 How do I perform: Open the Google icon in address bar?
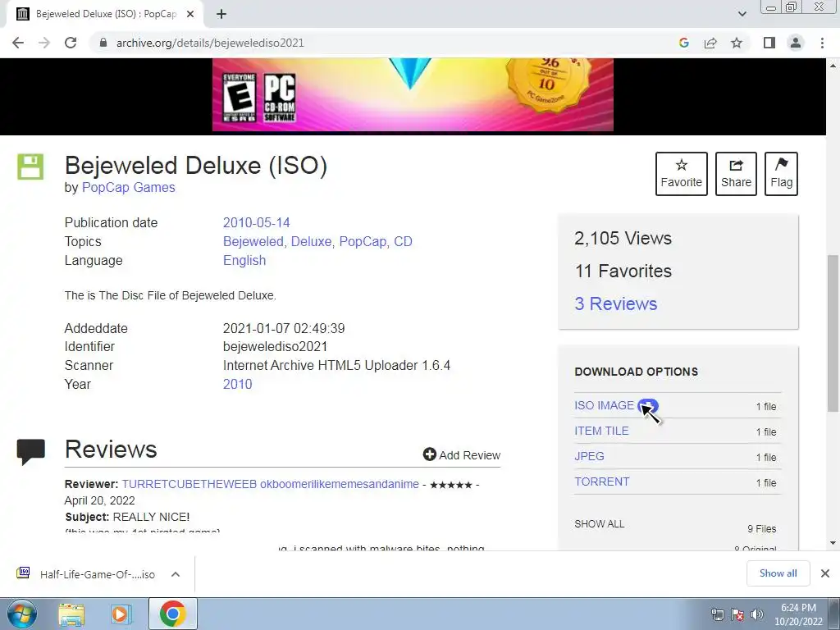click(683, 43)
